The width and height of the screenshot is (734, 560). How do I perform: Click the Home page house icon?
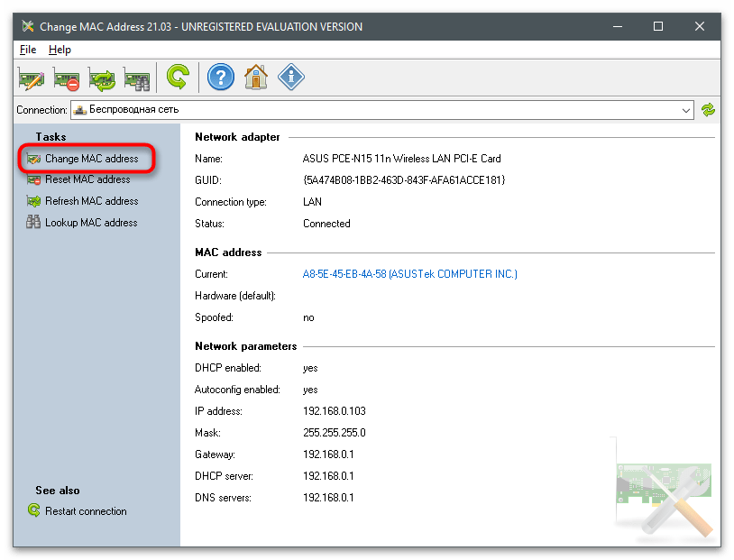[256, 77]
